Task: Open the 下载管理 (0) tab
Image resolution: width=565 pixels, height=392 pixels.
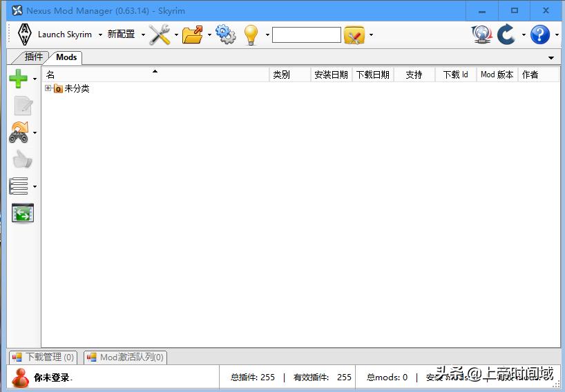Action: tap(44, 357)
